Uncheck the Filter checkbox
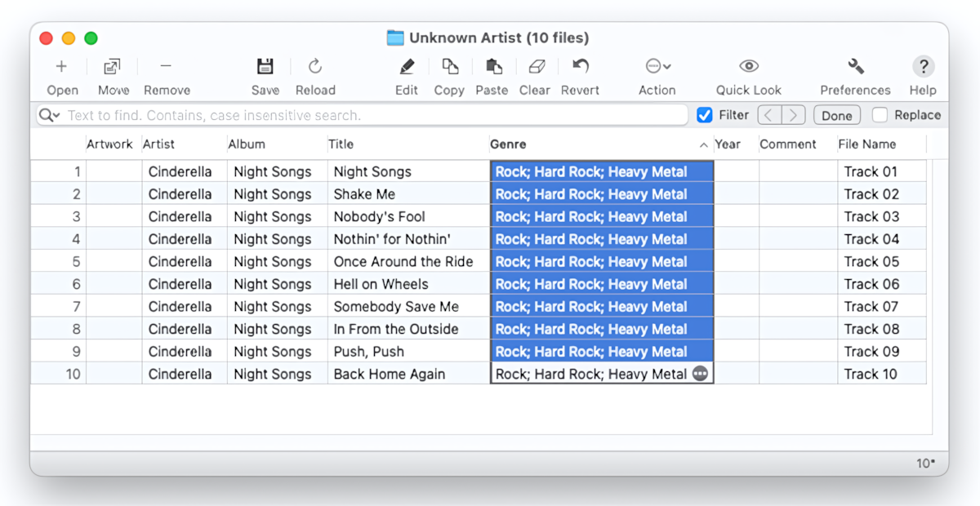This screenshot has width=980, height=506. pyautogui.click(x=705, y=115)
